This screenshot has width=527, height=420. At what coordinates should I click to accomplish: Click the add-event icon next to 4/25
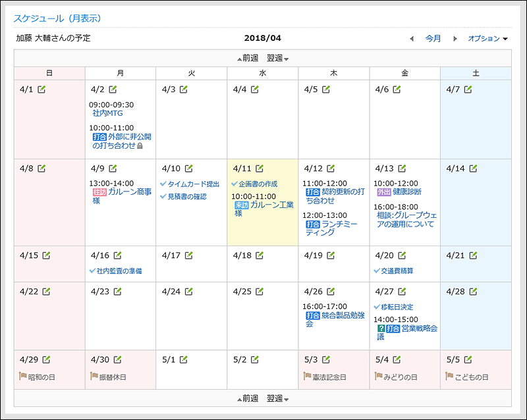coord(260,292)
